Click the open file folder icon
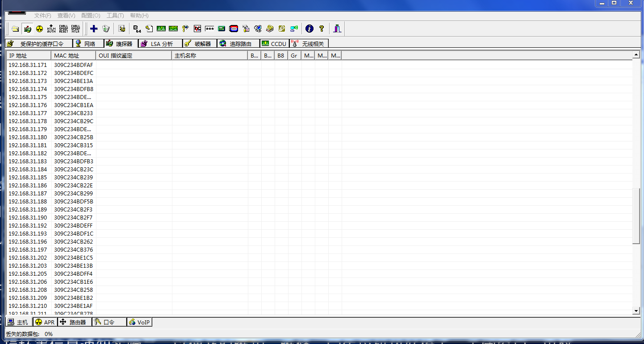The height and width of the screenshot is (344, 644). 15,29
